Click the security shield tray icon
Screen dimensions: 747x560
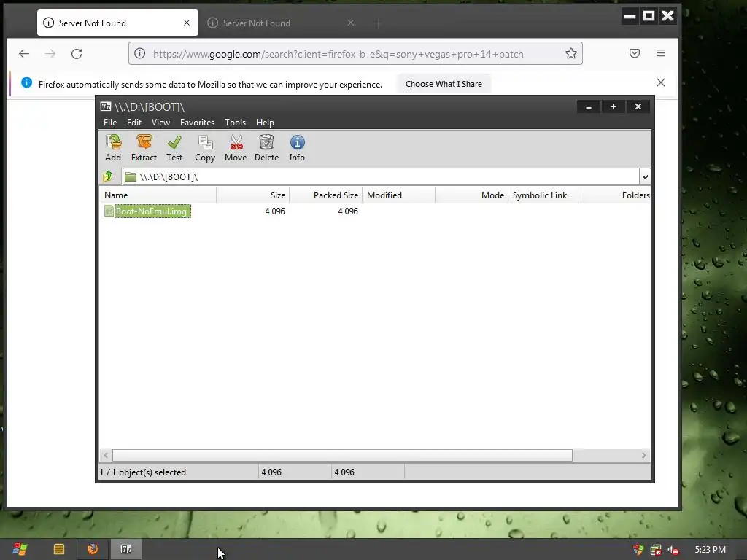click(638, 550)
